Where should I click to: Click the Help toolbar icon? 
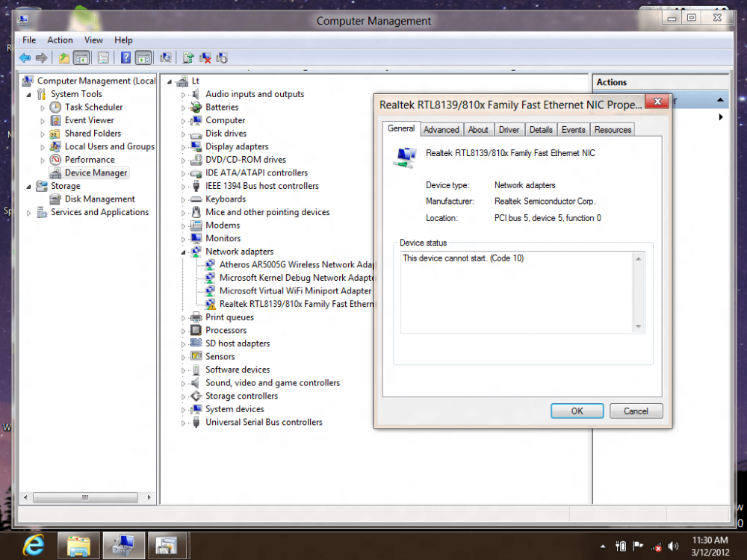click(x=126, y=57)
